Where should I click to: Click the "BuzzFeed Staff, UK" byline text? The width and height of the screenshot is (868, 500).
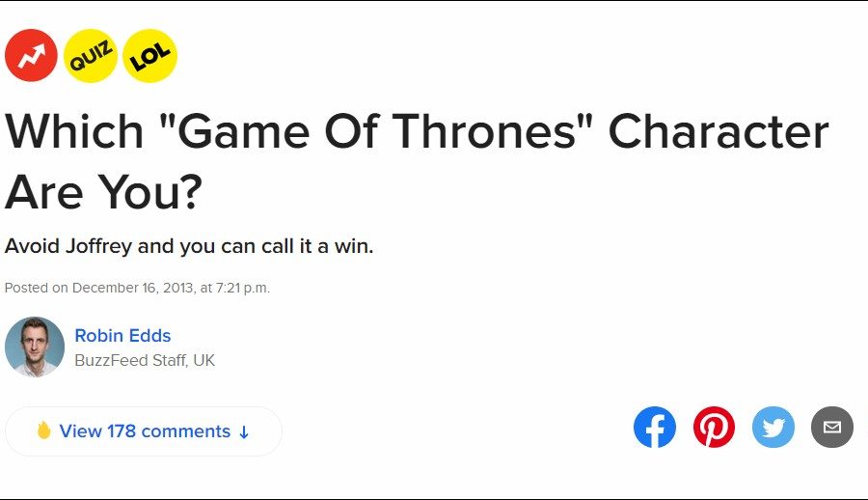coord(145,361)
